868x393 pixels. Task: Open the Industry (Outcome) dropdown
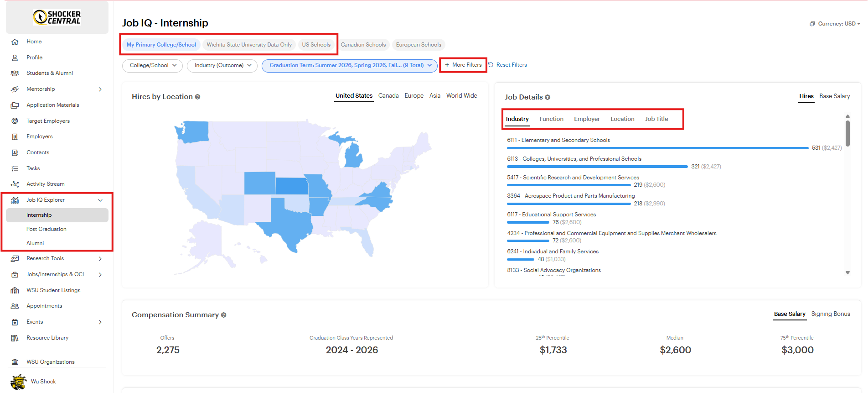222,66
